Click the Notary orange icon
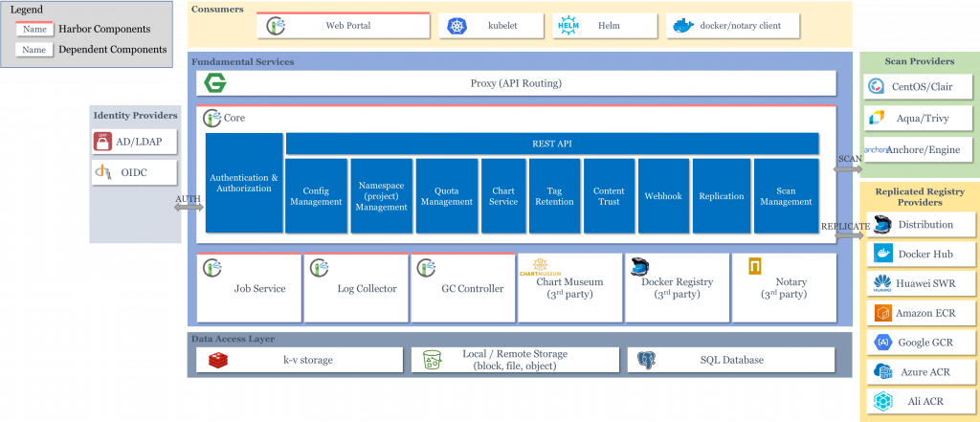Image resolution: width=980 pixels, height=422 pixels. click(755, 267)
